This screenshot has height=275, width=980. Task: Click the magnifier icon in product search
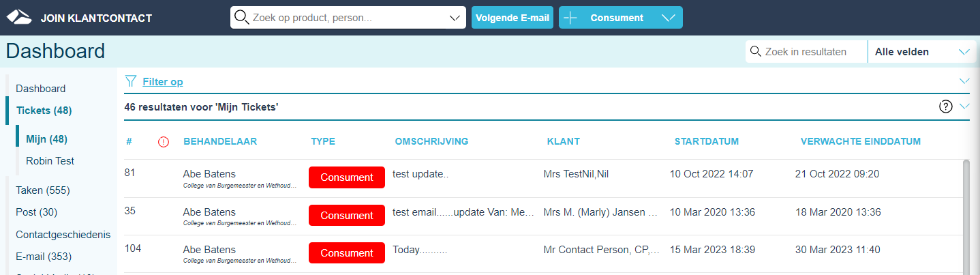(241, 17)
